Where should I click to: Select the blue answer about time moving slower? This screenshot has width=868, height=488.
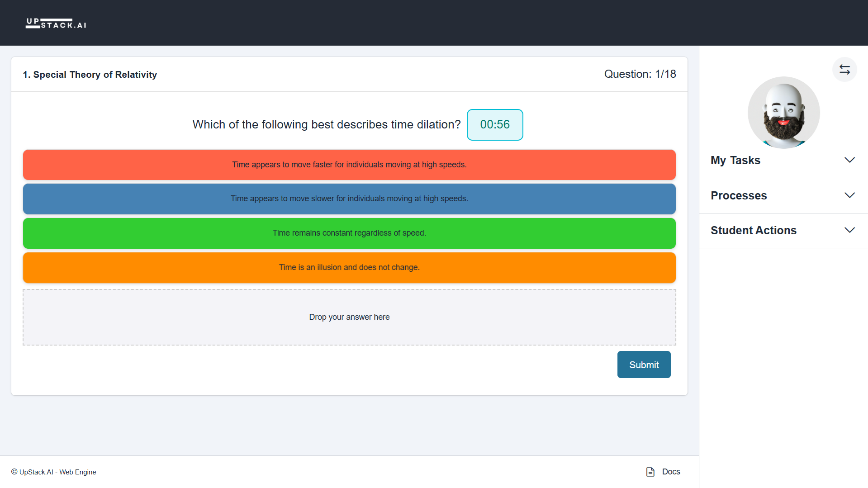point(349,199)
